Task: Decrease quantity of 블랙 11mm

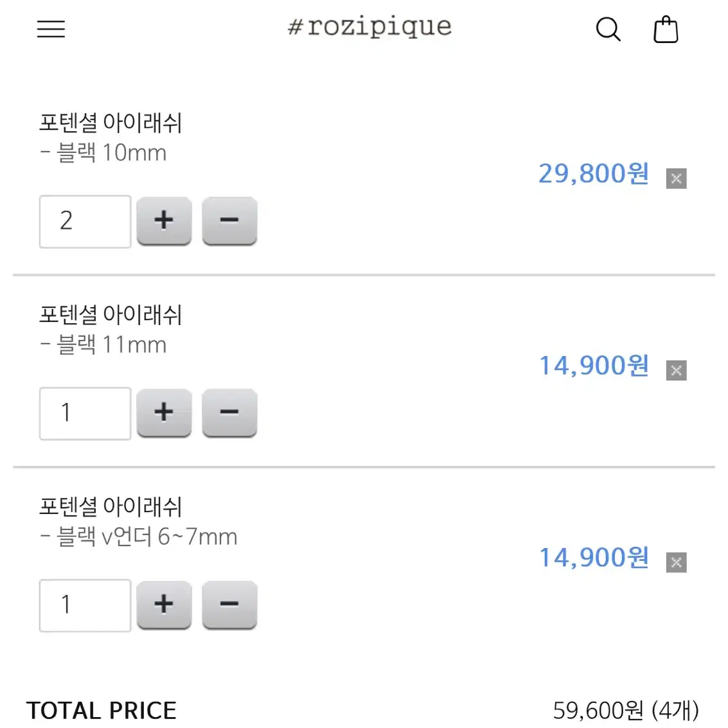Action: pos(229,413)
